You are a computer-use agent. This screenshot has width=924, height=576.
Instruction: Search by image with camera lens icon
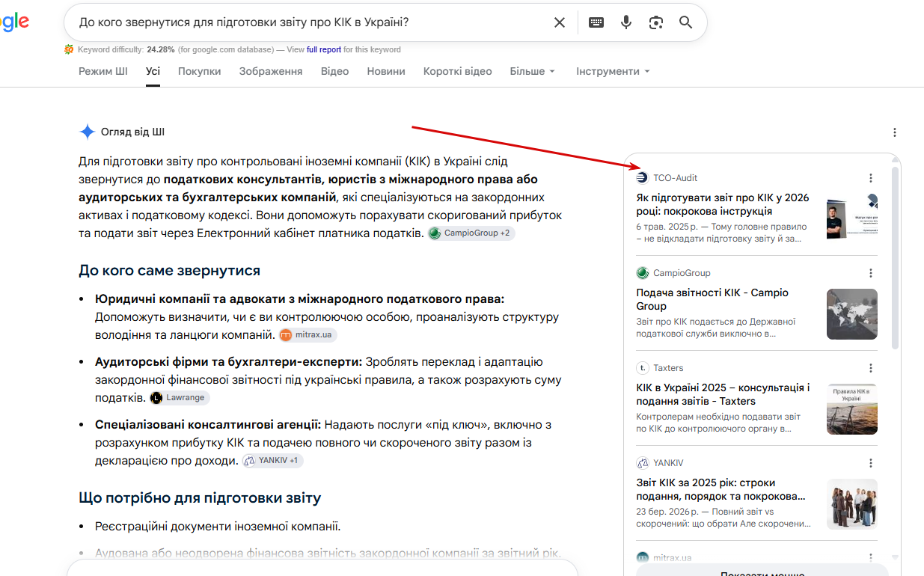pos(656,22)
